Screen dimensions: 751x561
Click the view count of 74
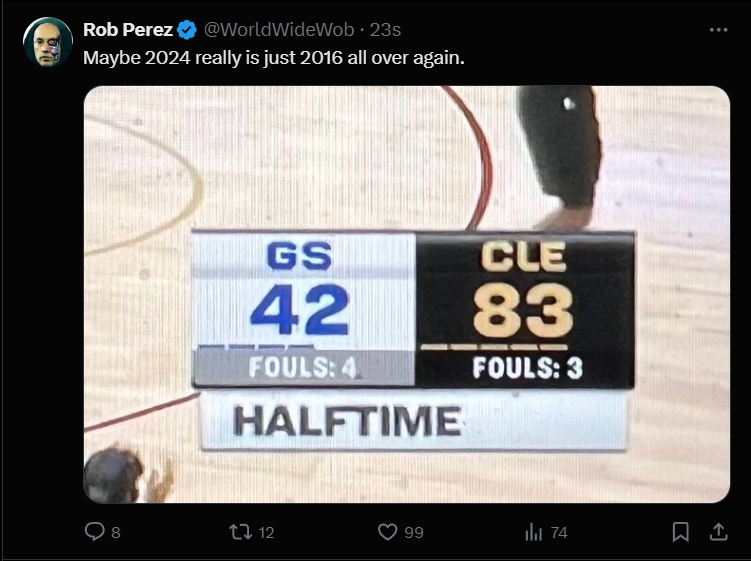point(559,533)
